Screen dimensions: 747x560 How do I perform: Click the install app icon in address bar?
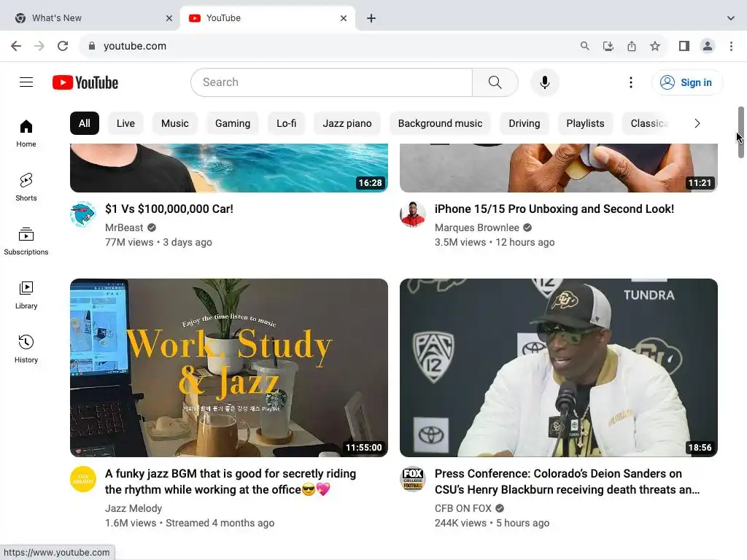pos(608,46)
